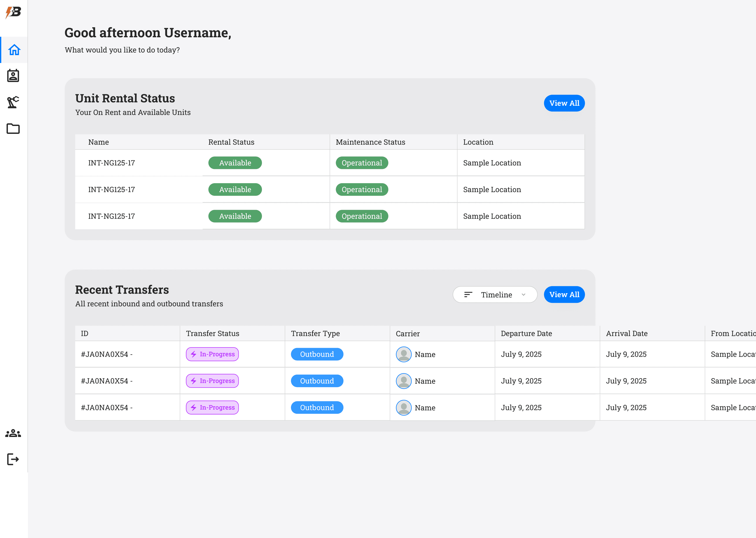Screen dimensions: 756x538
Task: Click the Home icon in sidebar
Action: coord(14,50)
